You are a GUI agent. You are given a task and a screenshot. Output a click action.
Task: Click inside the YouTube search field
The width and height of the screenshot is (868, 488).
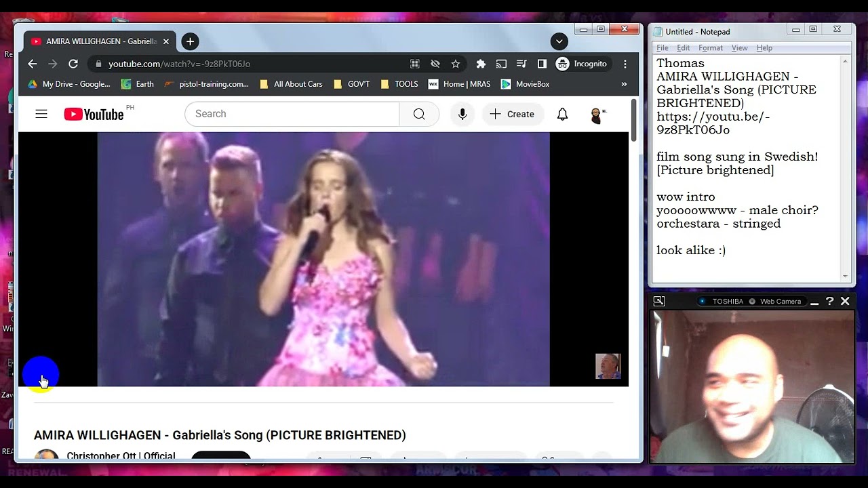click(x=292, y=114)
